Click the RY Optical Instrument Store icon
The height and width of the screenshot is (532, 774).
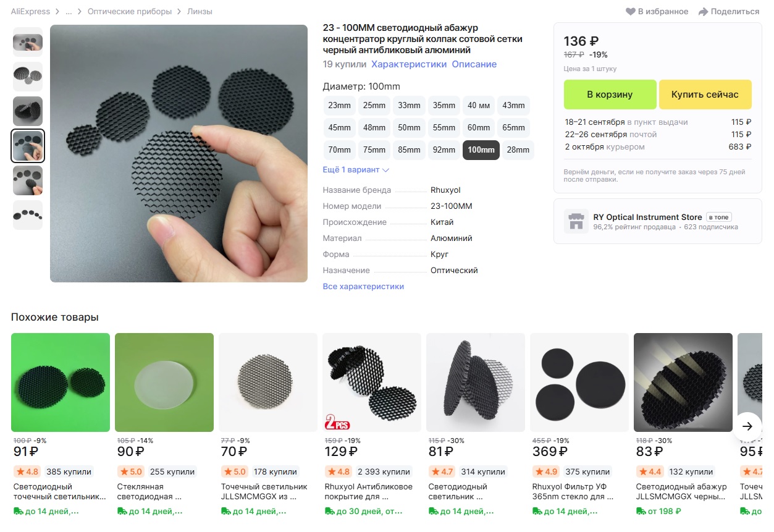tap(576, 221)
